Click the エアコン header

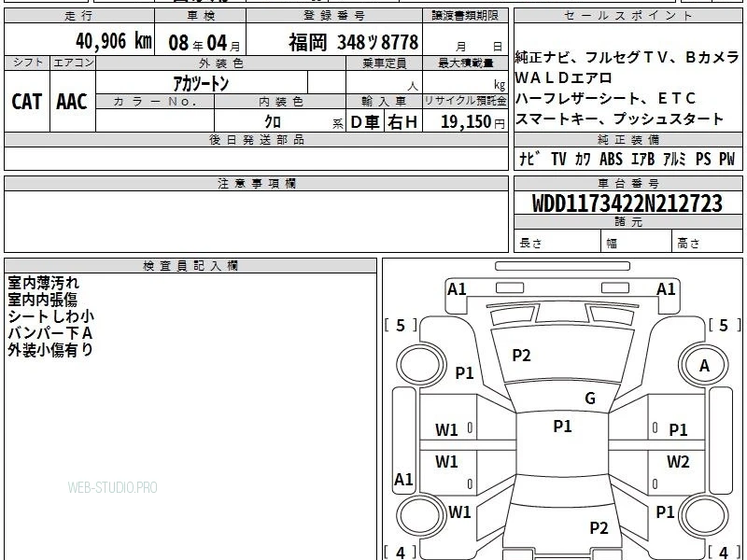(x=73, y=63)
